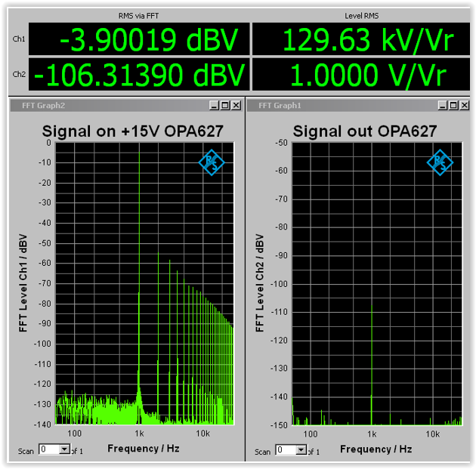Minimize the FFT Graph2 window
Screen dimensions: 476x469
point(214,105)
